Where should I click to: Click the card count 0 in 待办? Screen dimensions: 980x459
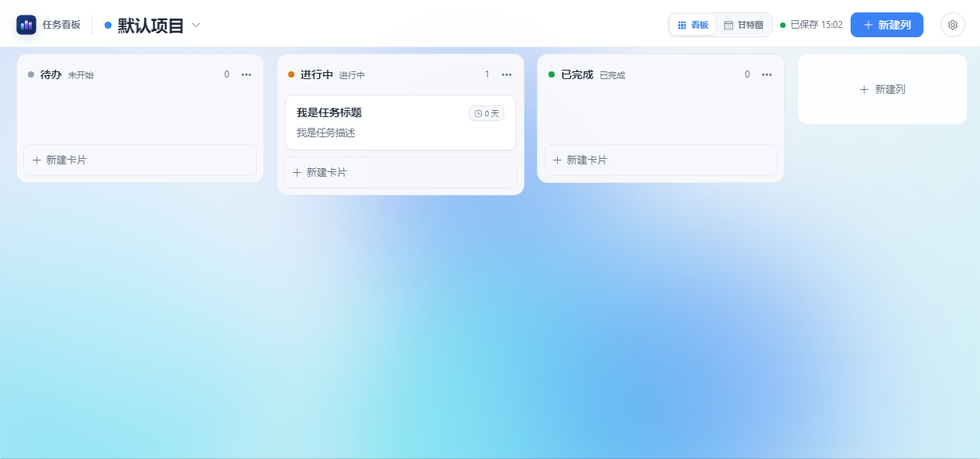pos(227,74)
